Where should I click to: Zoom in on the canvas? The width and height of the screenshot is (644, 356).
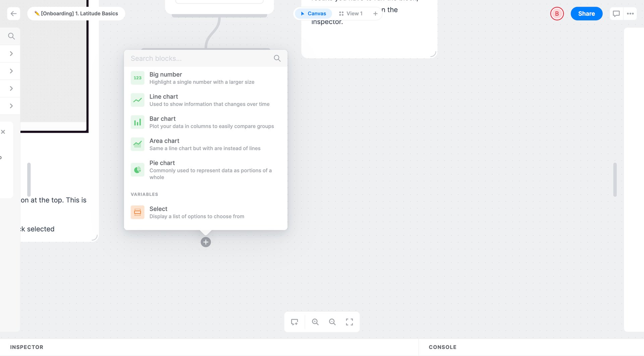(x=315, y=322)
